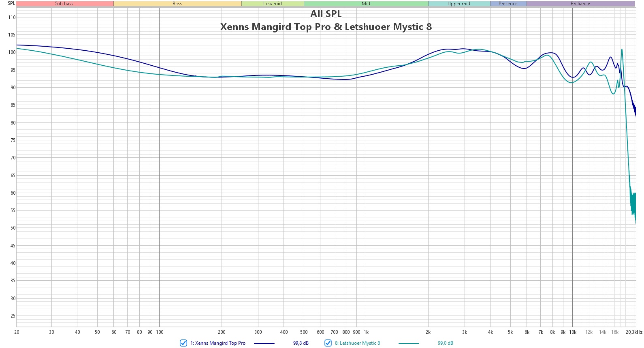Viewport: 644px width, 348px height.
Task: Click the Low mid frequency band label
Action: pyautogui.click(x=273, y=4)
